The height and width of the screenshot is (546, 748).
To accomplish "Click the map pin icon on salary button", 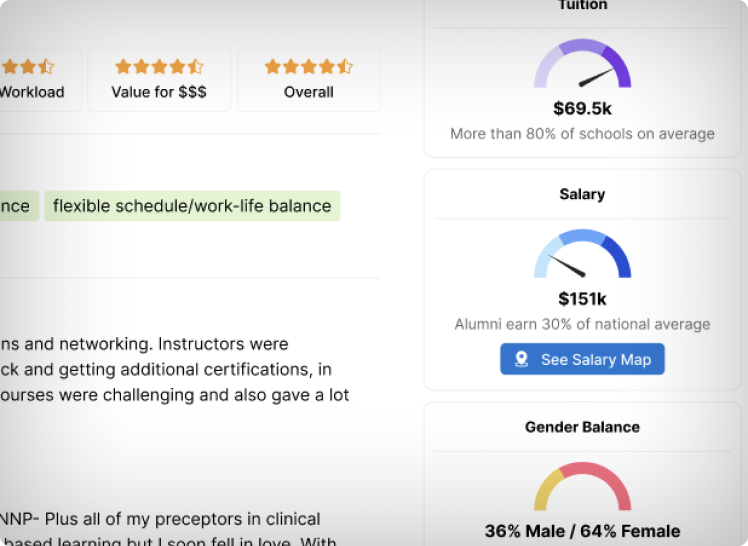I will [521, 359].
